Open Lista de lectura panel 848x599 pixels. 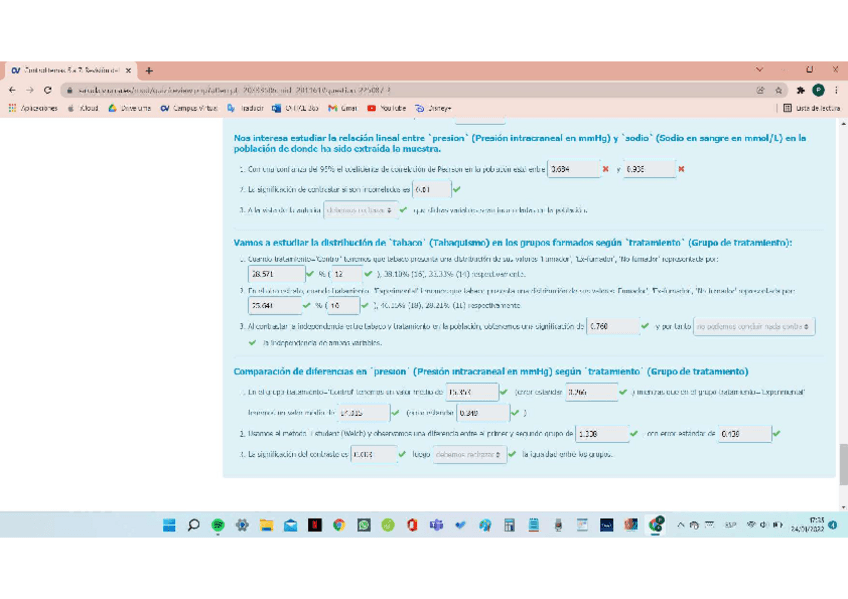[x=811, y=108]
